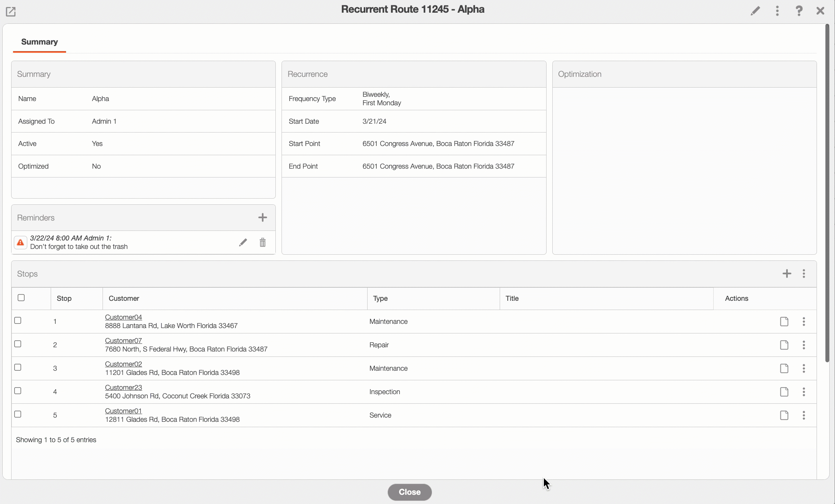
Task: Add a new reminder with plus icon
Action: tap(262, 218)
